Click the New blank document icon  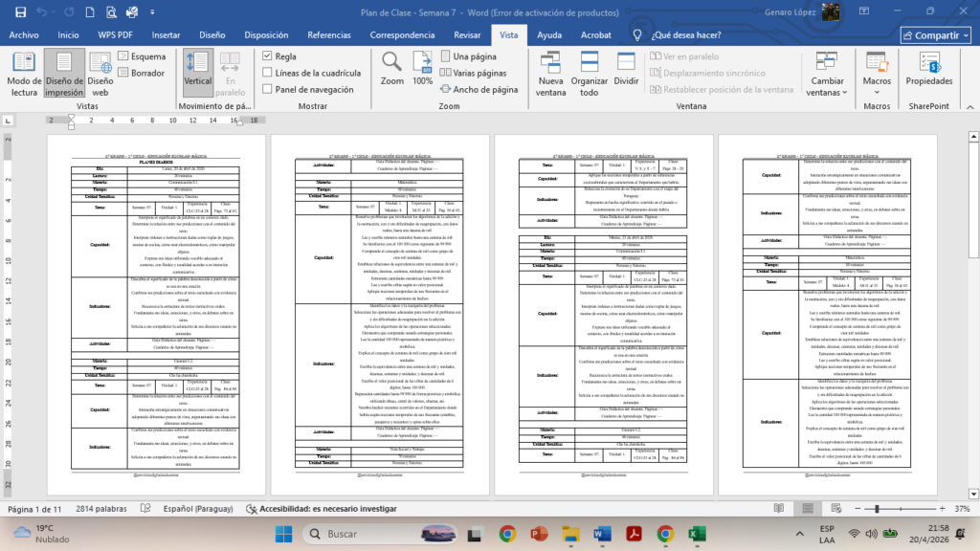point(90,11)
